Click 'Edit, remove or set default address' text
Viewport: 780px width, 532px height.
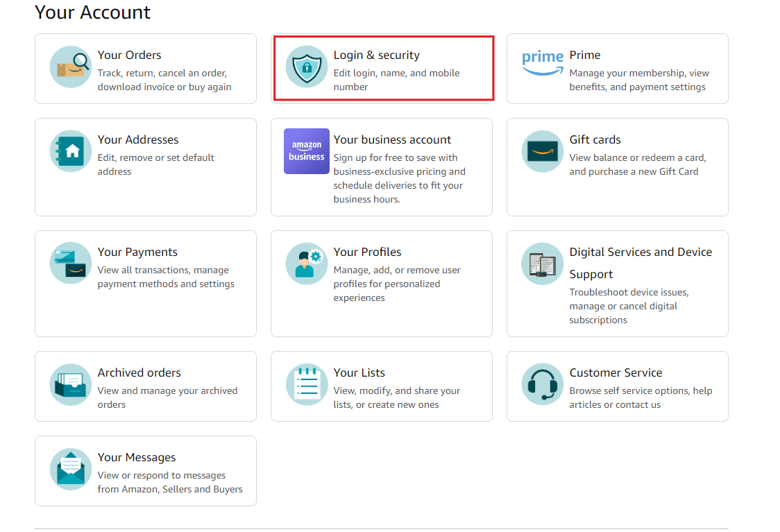[x=155, y=164]
